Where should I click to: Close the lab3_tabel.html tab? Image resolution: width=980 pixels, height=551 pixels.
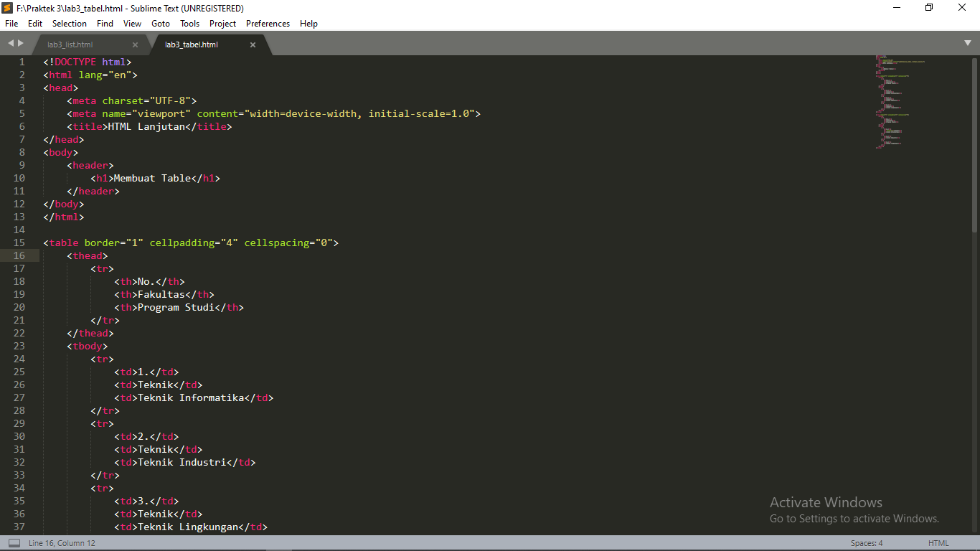[253, 44]
